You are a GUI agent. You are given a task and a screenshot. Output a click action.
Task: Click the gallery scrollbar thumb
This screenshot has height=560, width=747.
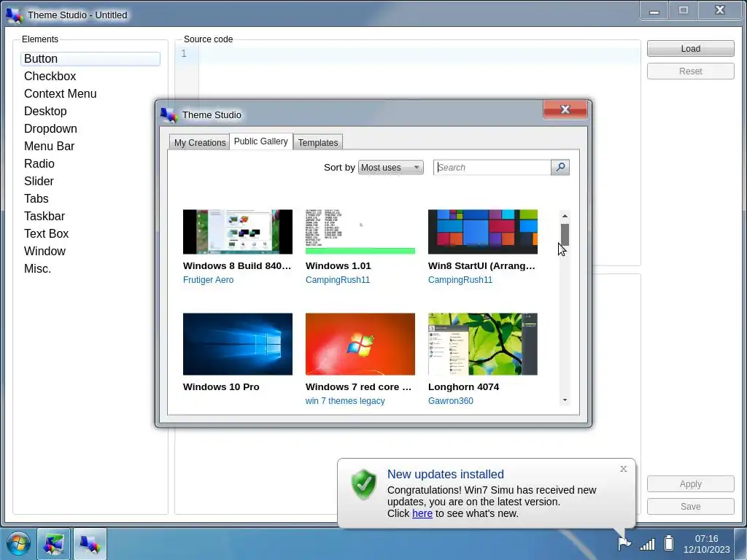pyautogui.click(x=565, y=235)
